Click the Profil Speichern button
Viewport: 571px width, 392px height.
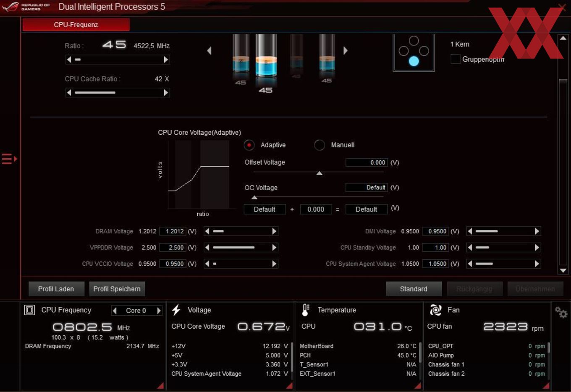point(117,289)
